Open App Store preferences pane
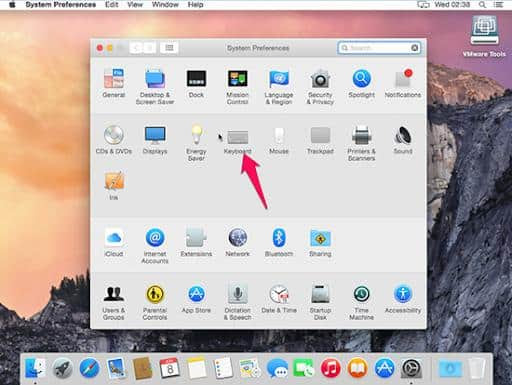Image resolution: width=512 pixels, height=385 pixels. pyautogui.click(x=196, y=299)
